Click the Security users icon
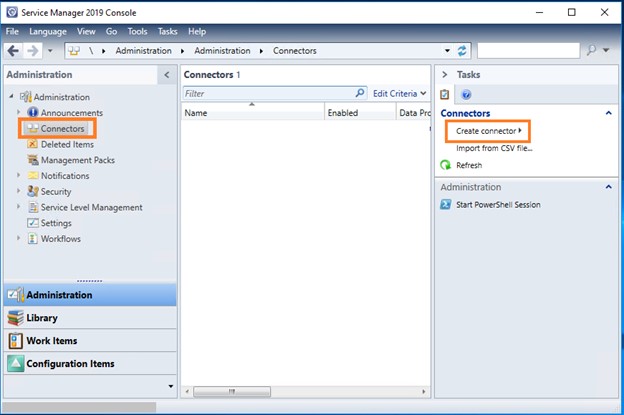This screenshot has height=415, width=624. coord(33,191)
